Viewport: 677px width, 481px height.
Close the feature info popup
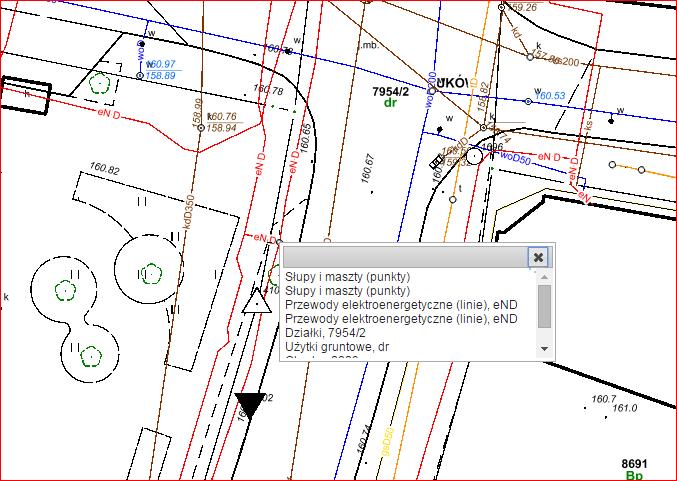pyautogui.click(x=538, y=257)
